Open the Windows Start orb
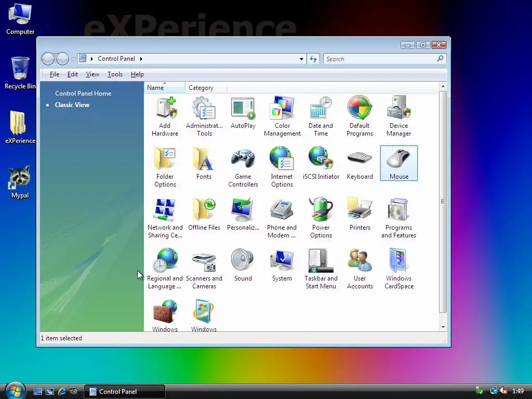This screenshot has height=399, width=532. (x=15, y=390)
